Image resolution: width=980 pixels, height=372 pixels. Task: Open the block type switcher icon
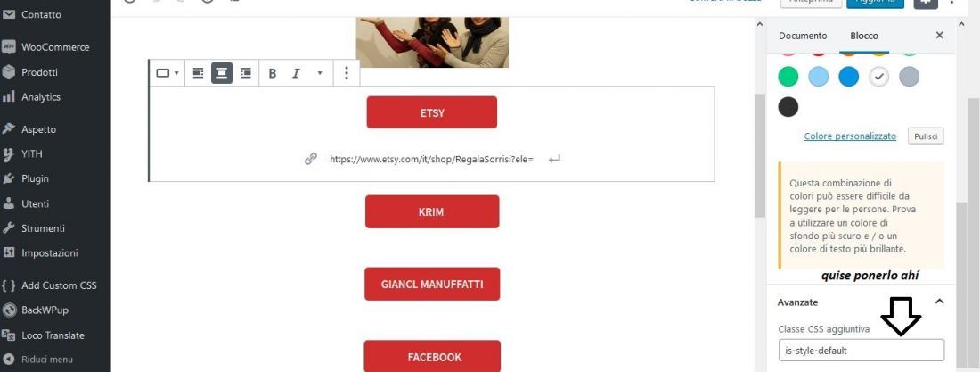pos(167,73)
